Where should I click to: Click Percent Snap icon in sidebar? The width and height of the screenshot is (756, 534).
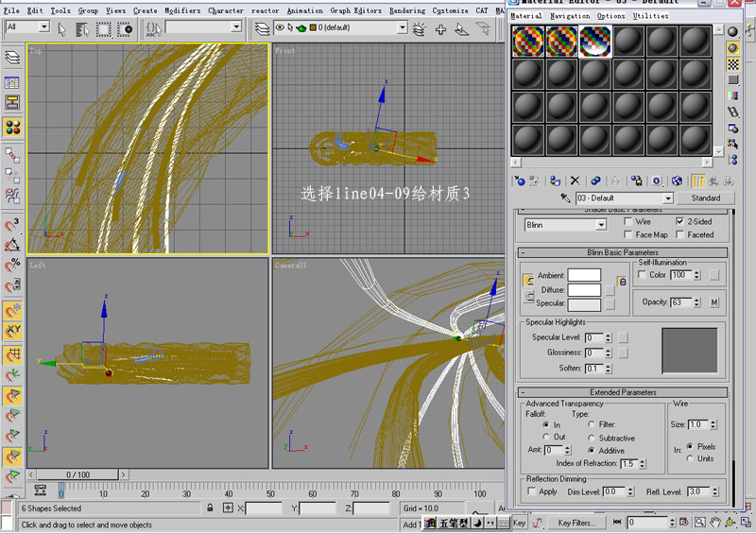tap(12, 266)
